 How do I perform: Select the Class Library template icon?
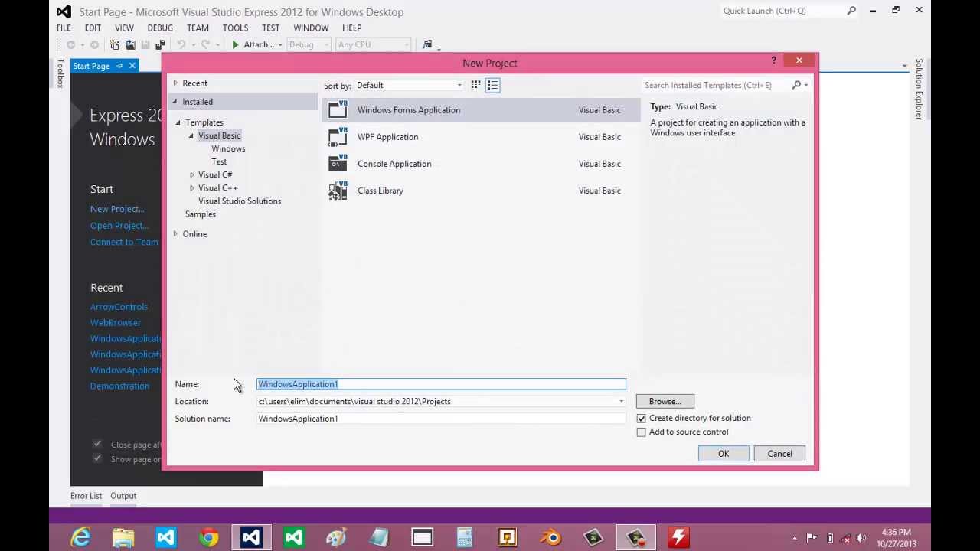point(338,191)
